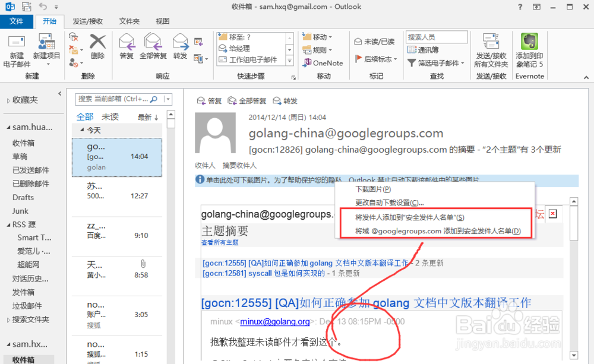Viewport: 594px width, 364px height.
Task: Click the download-pictures info bar
Action: 387,179
